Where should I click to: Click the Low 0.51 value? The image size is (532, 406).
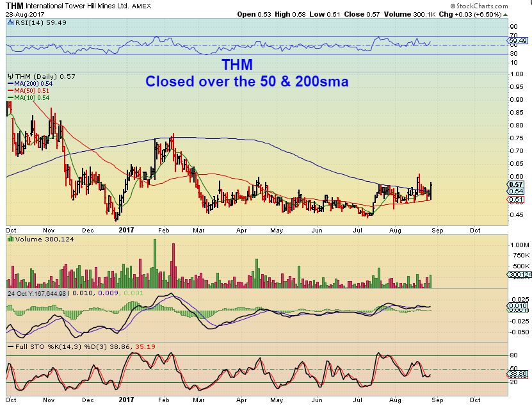[x=325, y=14]
